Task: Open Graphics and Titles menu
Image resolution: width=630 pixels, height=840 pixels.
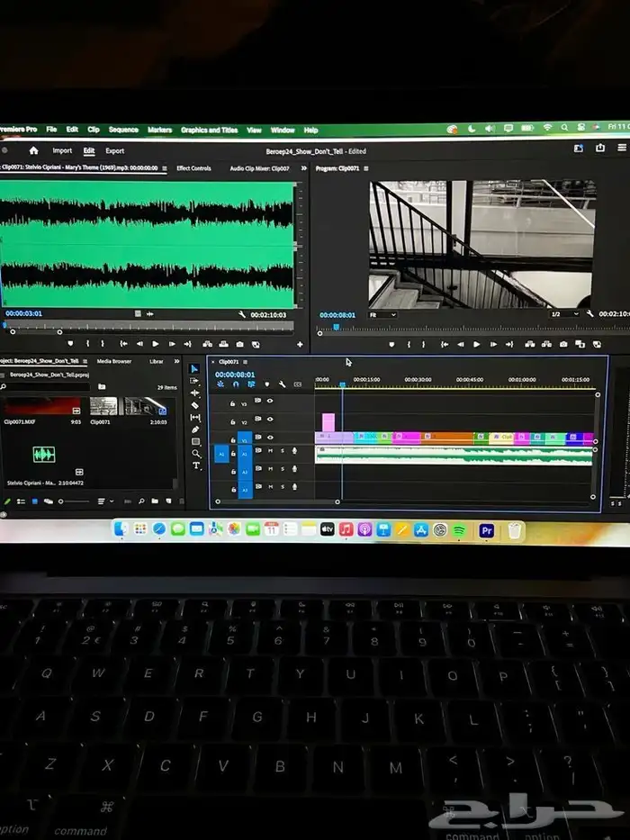Action: (x=209, y=130)
